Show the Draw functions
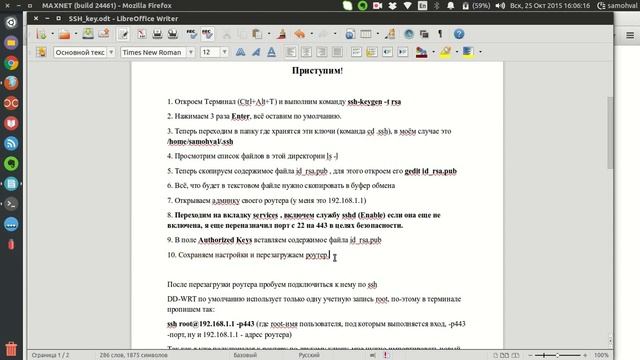 [x=390, y=34]
